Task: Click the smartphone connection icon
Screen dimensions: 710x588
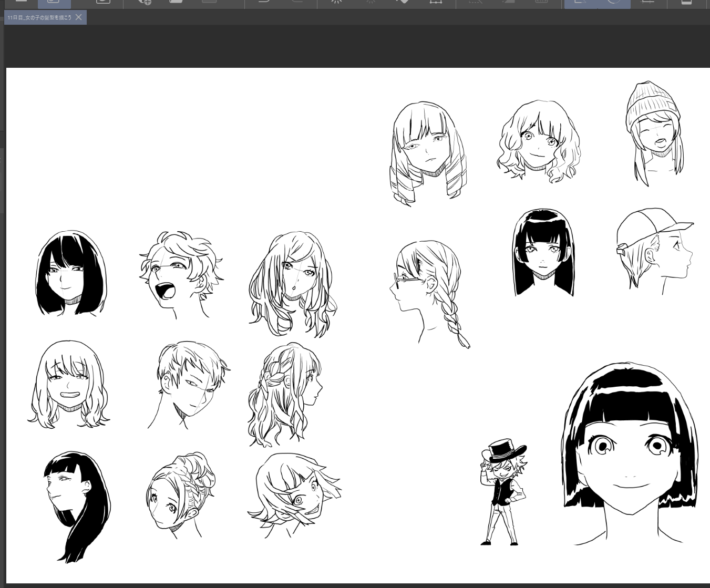Action: pos(686,2)
